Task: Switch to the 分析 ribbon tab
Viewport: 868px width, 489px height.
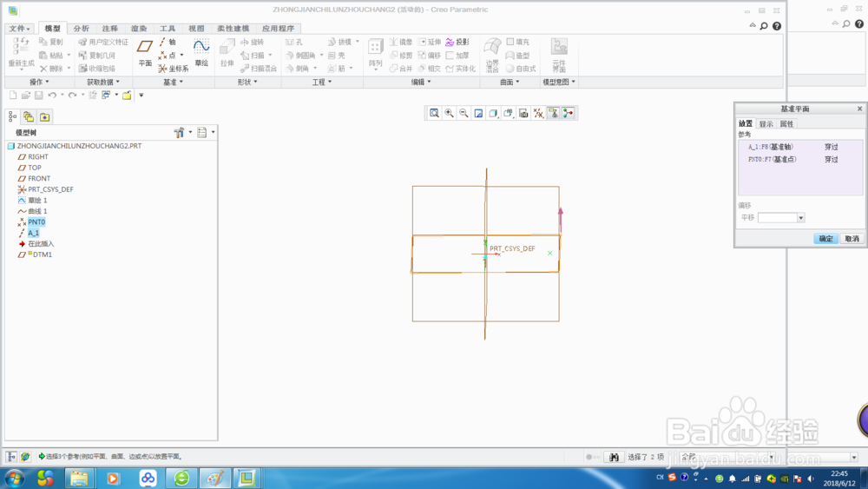Action: coord(81,29)
